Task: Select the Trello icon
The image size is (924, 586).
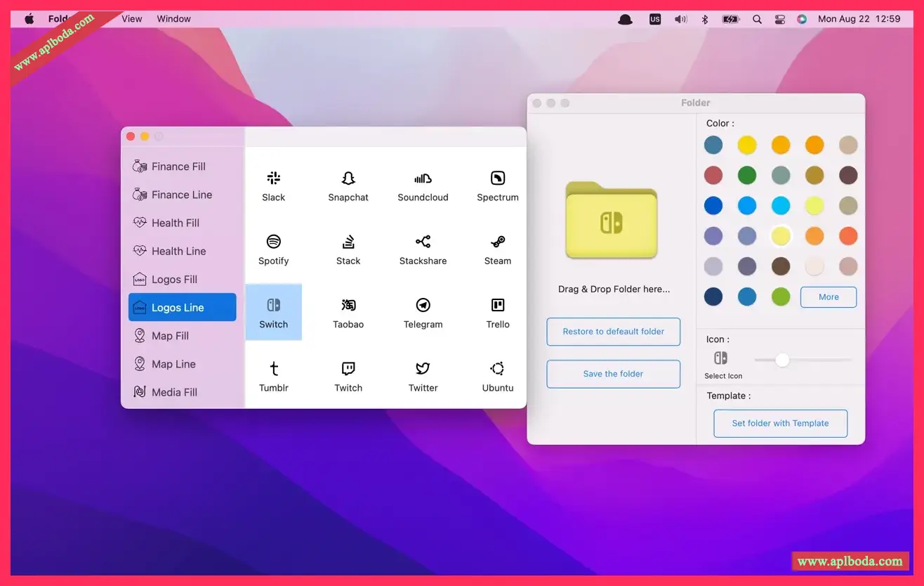Action: (x=498, y=305)
